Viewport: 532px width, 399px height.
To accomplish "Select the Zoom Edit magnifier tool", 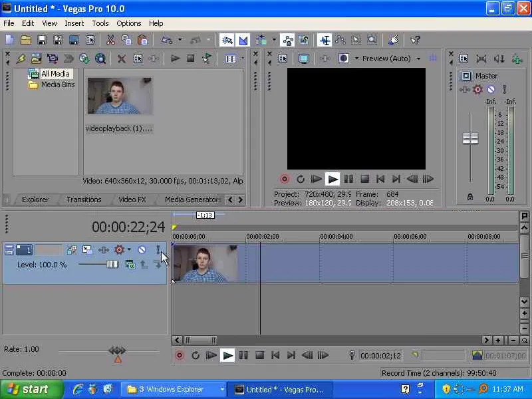I will pos(372,40).
